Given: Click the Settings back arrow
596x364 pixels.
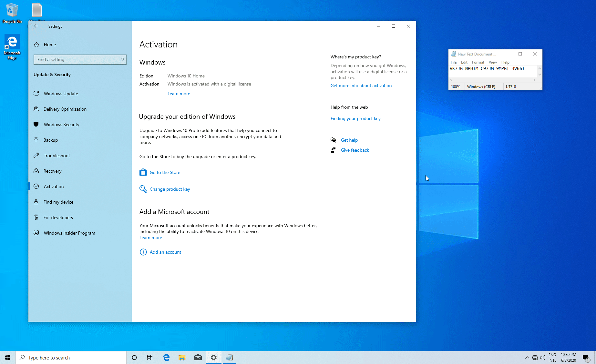Looking at the screenshot, I should click(x=36, y=26).
